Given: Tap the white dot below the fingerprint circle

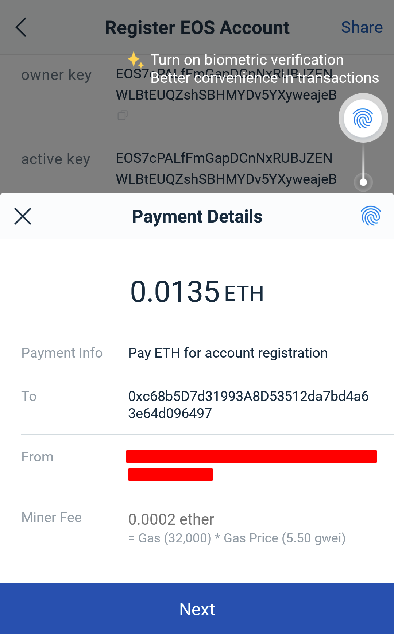Looking at the screenshot, I should coord(363,182).
